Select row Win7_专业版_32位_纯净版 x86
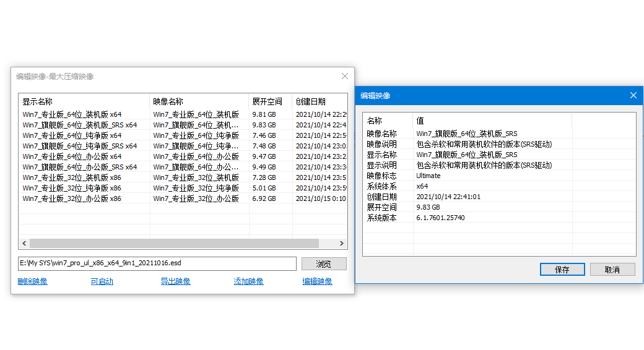644x350 pixels. coord(183,188)
